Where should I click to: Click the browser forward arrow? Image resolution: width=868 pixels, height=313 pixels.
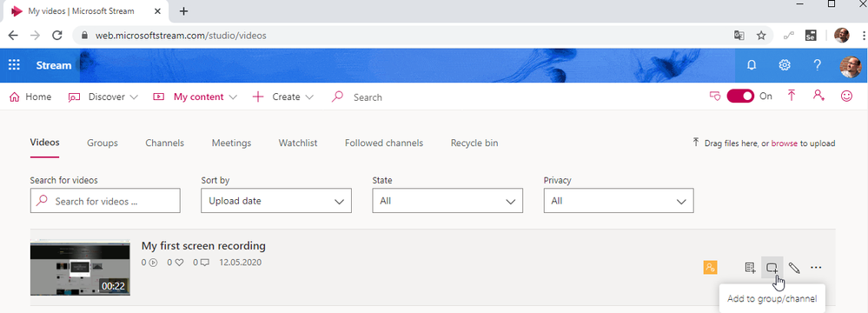coord(35,36)
